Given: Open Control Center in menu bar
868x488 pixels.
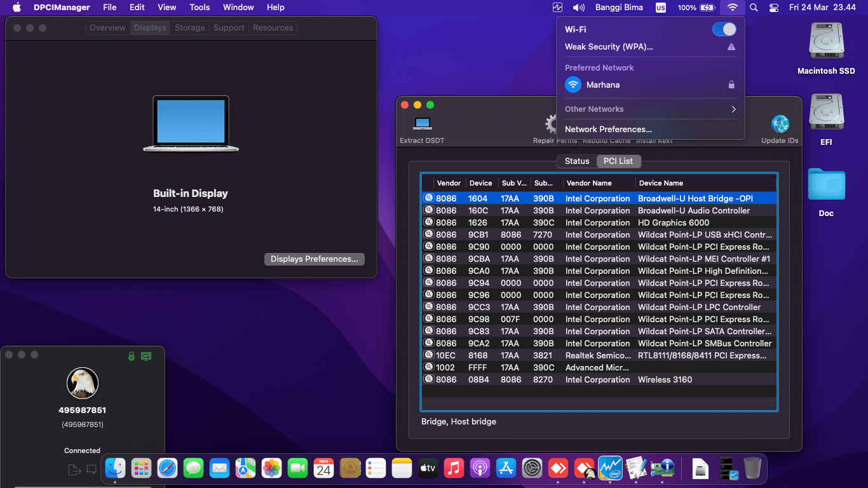Looking at the screenshot, I should (x=773, y=8).
